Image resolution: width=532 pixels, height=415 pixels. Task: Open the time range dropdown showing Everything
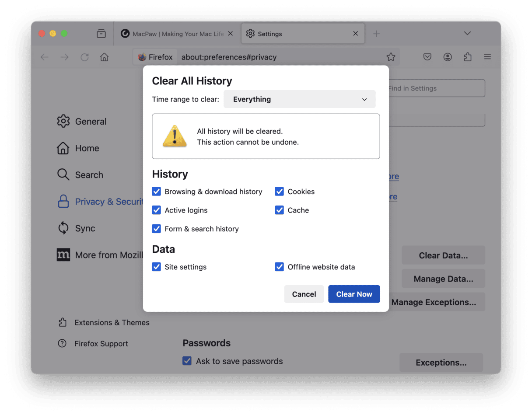299,99
